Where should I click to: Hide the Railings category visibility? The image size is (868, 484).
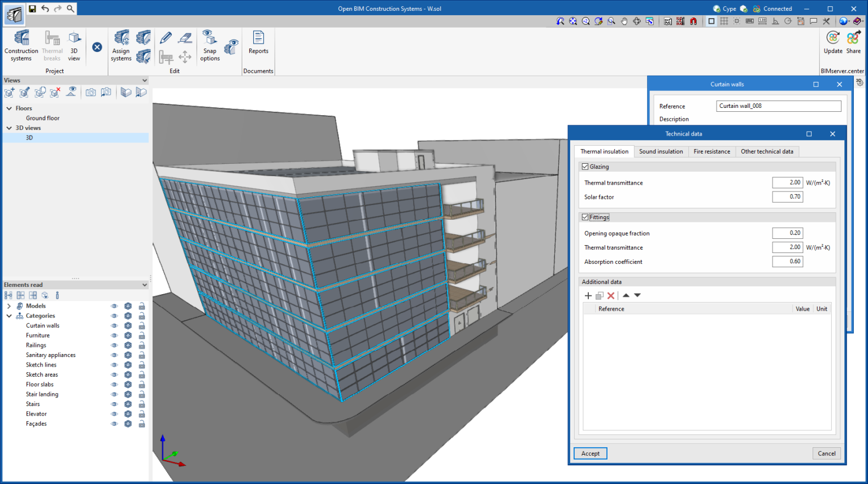click(x=114, y=345)
